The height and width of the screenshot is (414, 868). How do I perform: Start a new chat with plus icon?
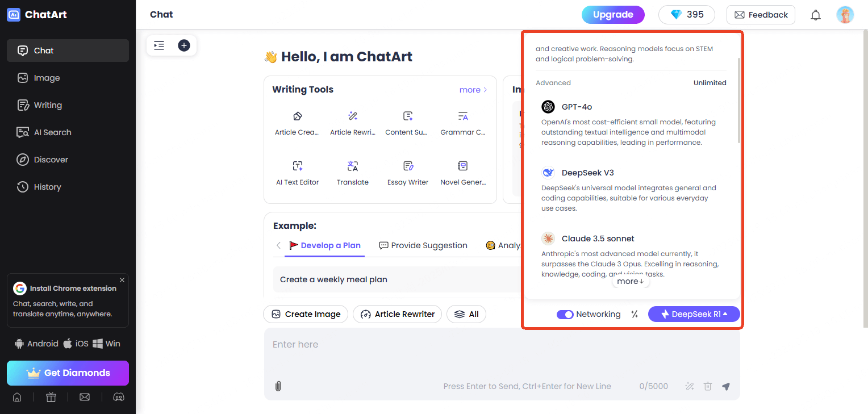click(183, 45)
